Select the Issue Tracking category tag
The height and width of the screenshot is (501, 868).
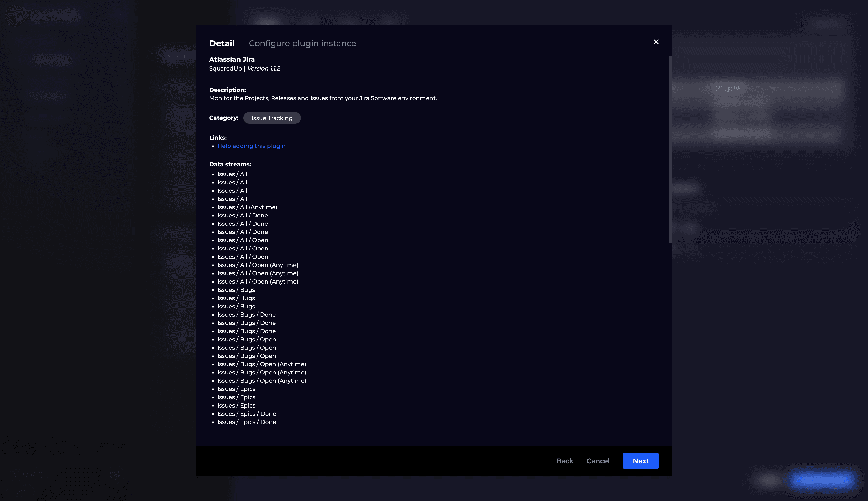[x=272, y=118]
